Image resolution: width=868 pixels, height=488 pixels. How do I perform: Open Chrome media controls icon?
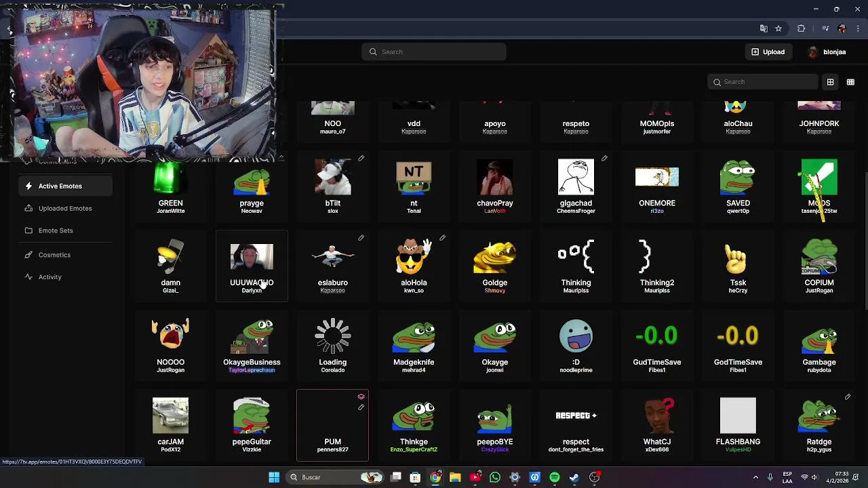[x=825, y=28]
